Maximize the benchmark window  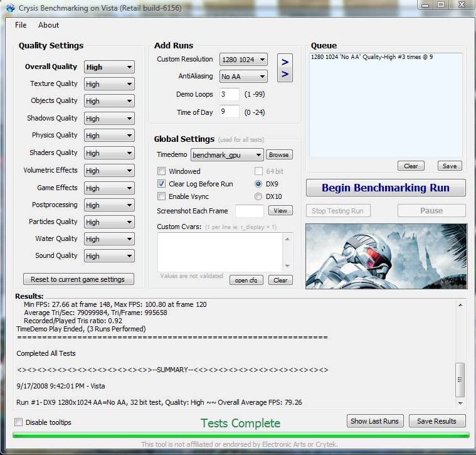click(441, 5)
